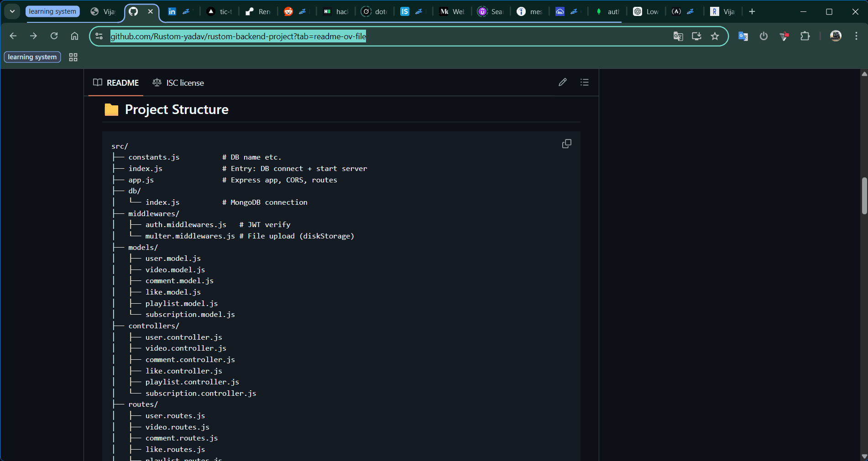Click the text constants.js in the tree
This screenshot has width=868, height=461.
click(154, 157)
